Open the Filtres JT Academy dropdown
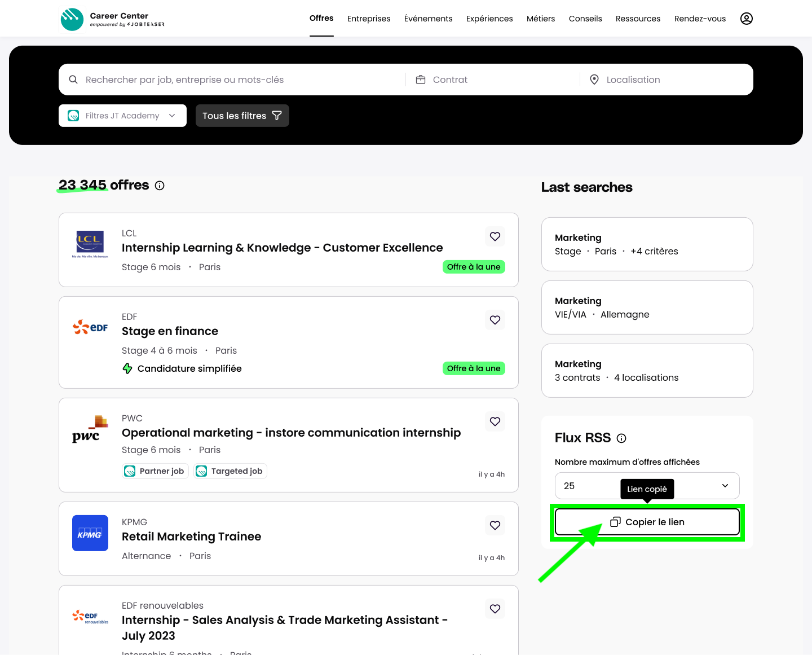The height and width of the screenshot is (655, 812). (x=122, y=116)
